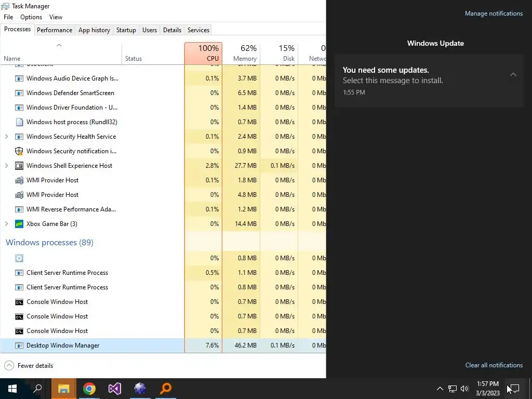Click the Windows Security notification shield icon

pos(19,151)
